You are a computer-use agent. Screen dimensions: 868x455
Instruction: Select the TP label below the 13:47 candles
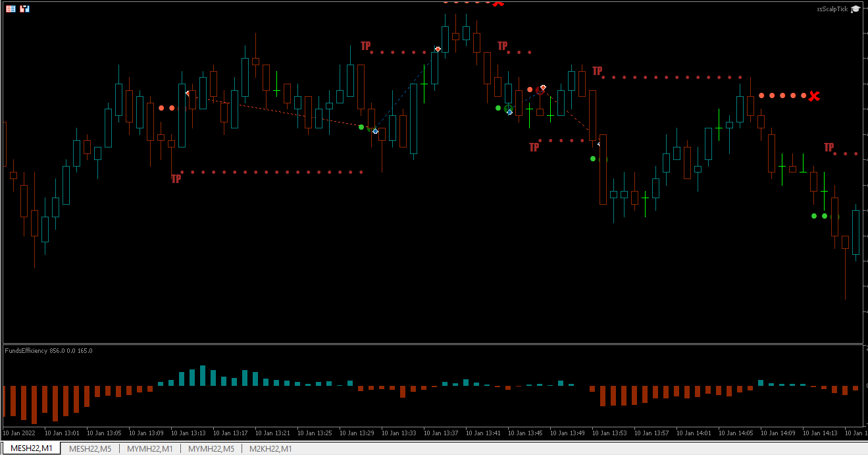(x=534, y=147)
